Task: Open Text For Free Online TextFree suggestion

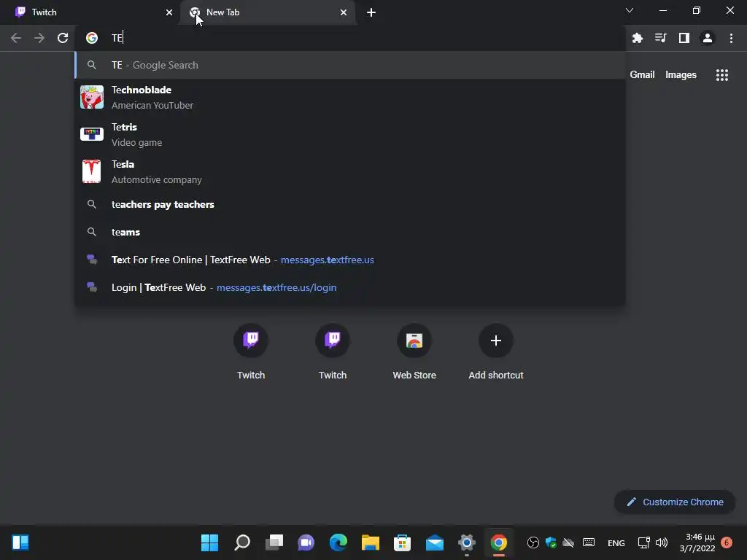Action: pos(350,260)
